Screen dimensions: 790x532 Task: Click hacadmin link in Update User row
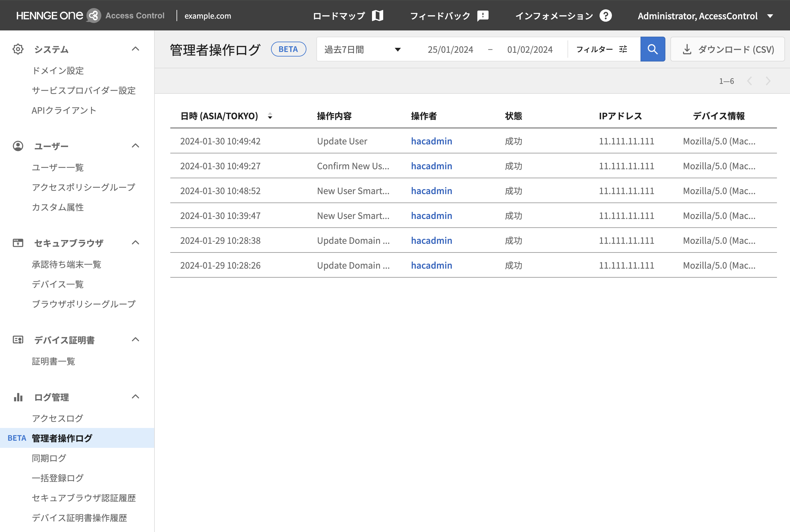[x=431, y=141]
